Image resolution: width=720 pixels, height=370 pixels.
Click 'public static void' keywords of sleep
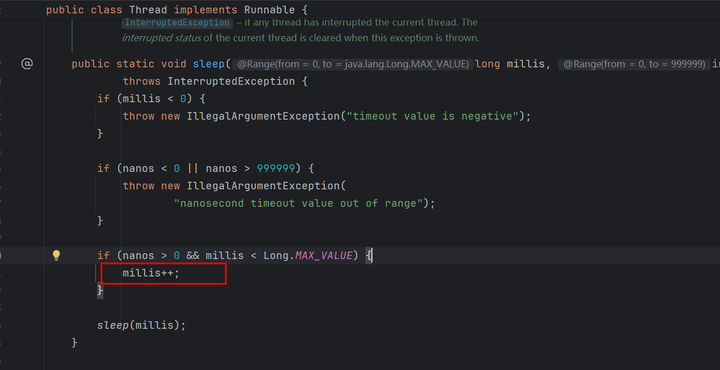point(129,64)
